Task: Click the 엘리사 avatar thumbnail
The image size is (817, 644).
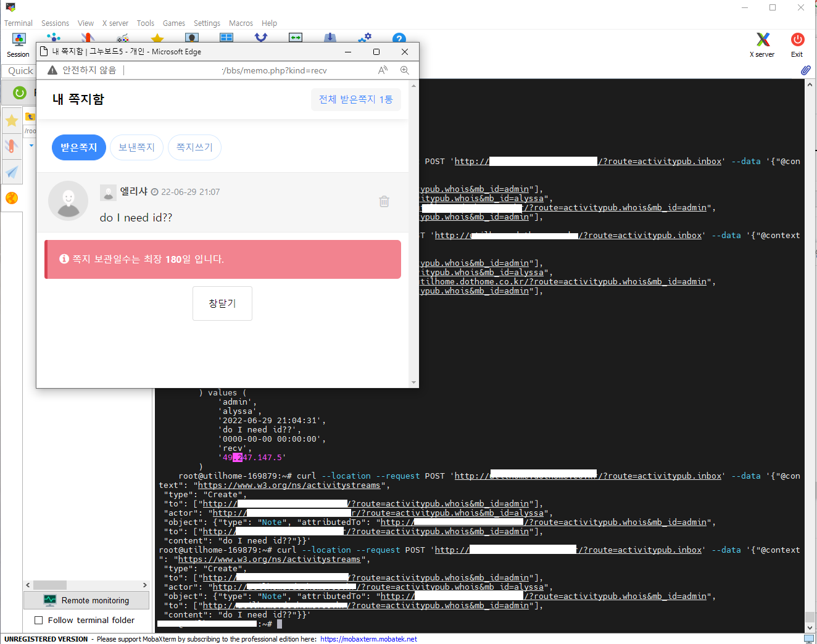Action: click(68, 200)
